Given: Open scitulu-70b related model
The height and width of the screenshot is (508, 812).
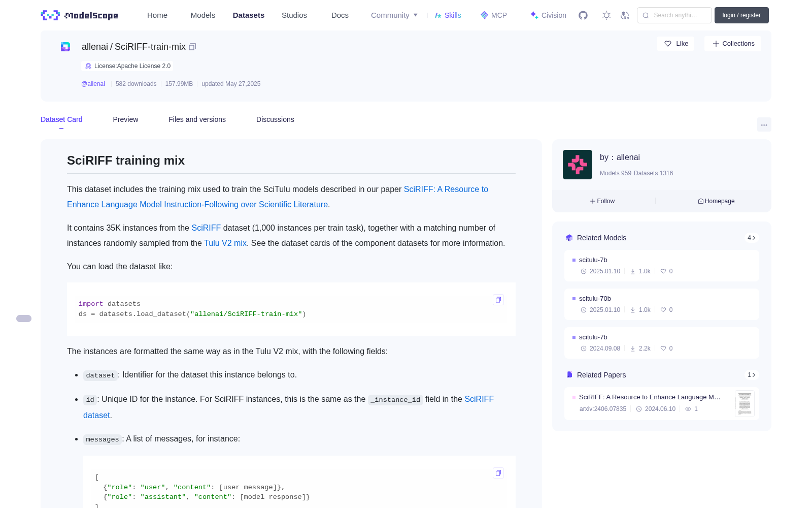Looking at the screenshot, I should pyautogui.click(x=662, y=303).
